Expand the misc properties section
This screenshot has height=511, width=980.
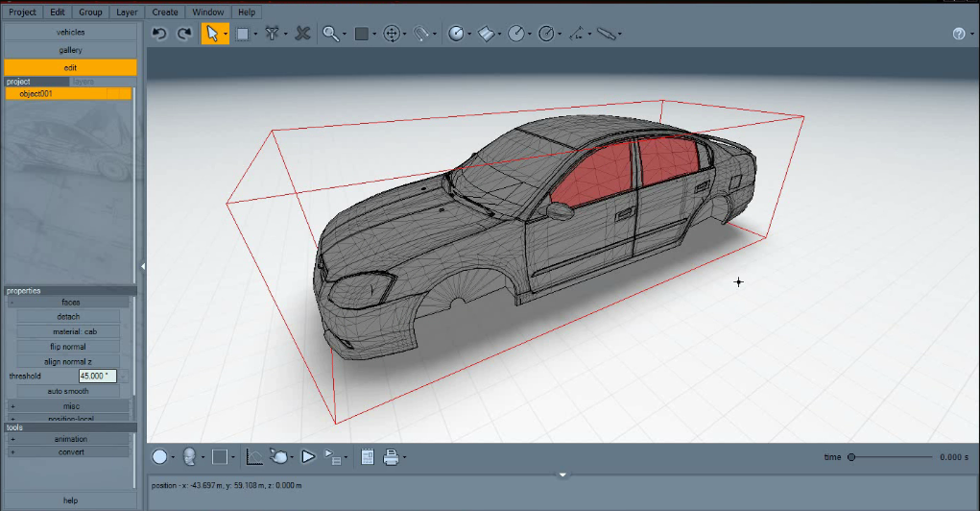coord(12,406)
